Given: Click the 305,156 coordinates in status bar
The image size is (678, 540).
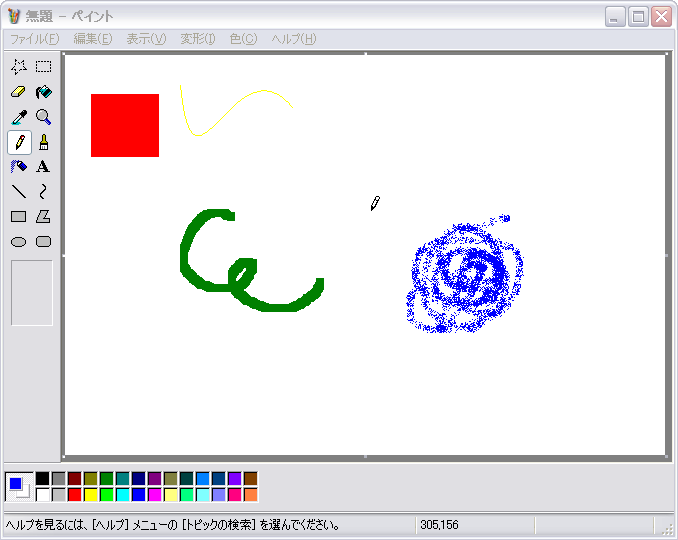Looking at the screenshot, I should (439, 525).
